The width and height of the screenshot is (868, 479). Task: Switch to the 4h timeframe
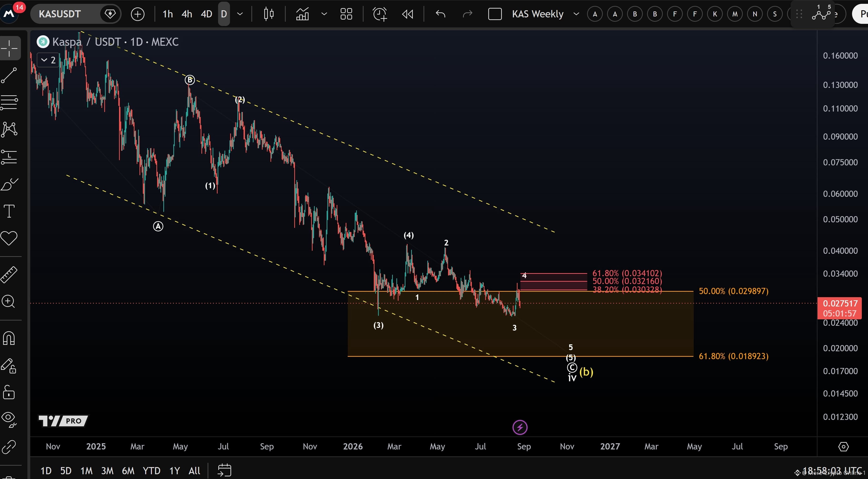[x=187, y=14]
